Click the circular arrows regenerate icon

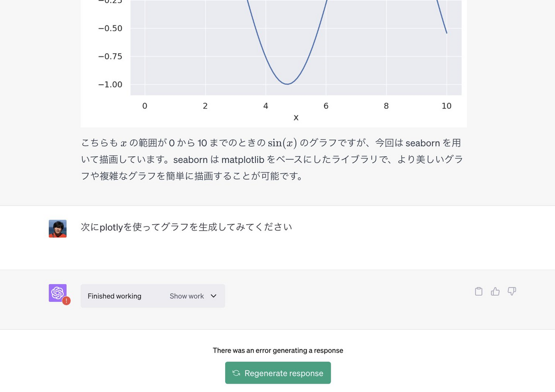pos(236,373)
